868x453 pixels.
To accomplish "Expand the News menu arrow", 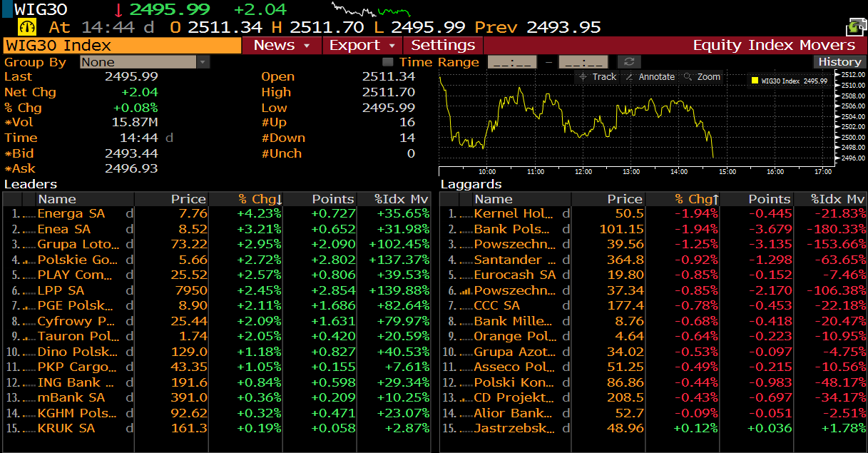I will (307, 46).
